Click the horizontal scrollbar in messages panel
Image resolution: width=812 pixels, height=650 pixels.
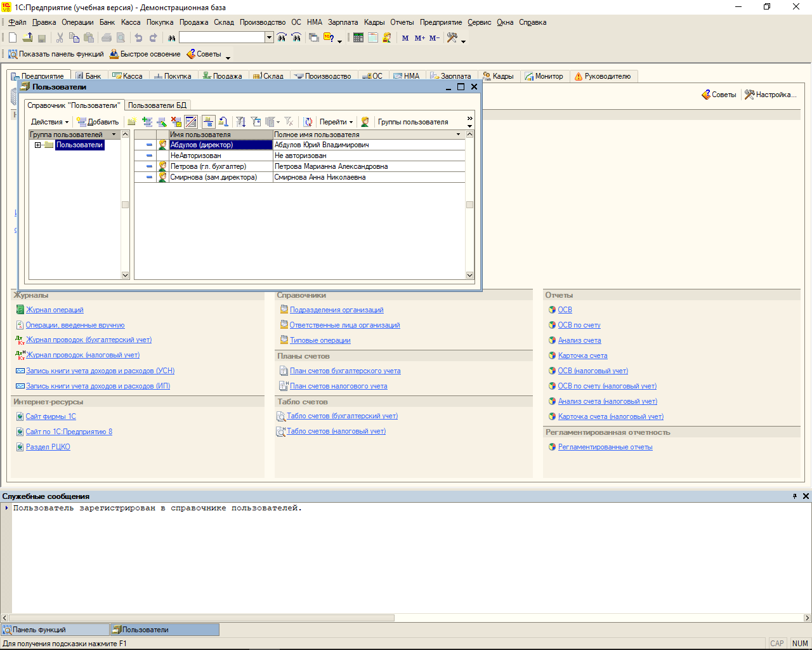tap(202, 618)
